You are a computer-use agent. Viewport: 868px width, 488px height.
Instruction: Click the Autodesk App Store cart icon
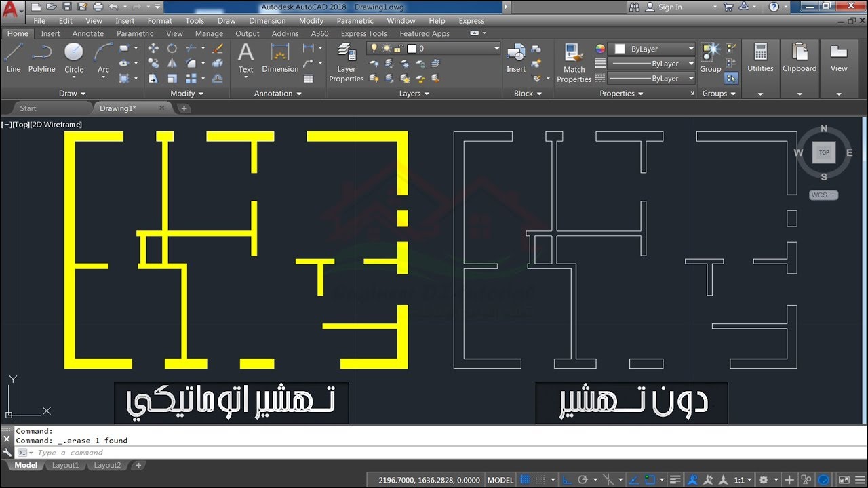coord(728,7)
